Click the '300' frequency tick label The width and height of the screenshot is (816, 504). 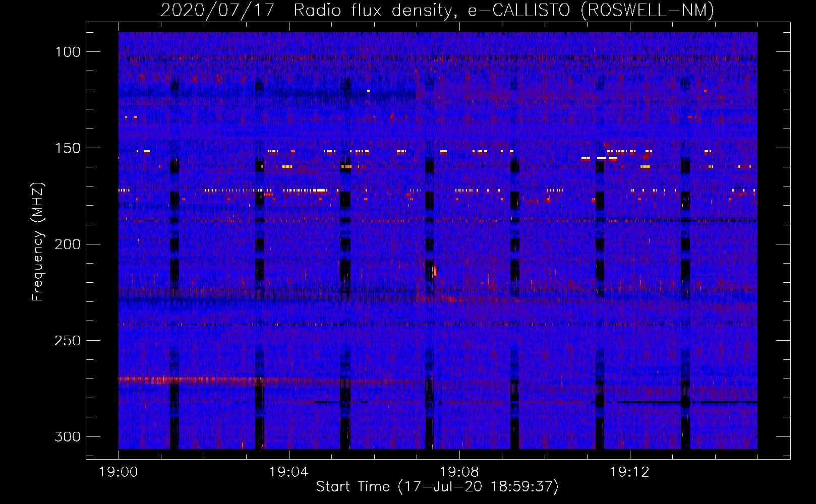tap(68, 436)
